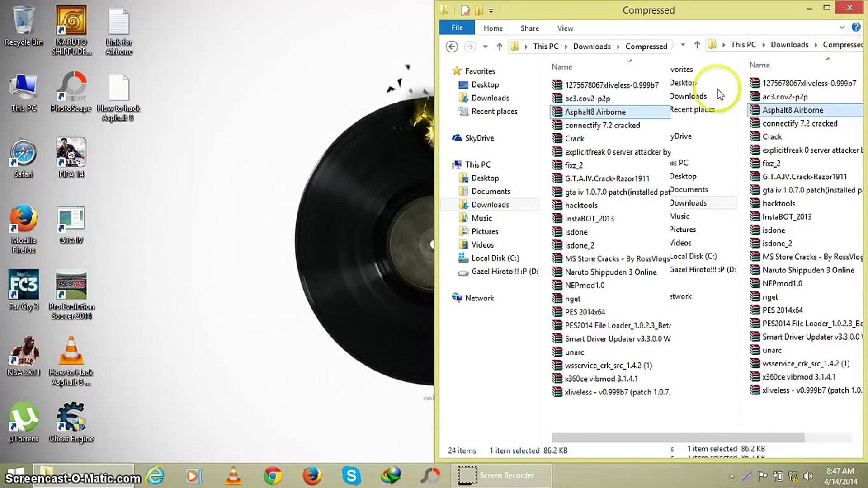
Task: Select the Crack folder in file list
Action: click(574, 138)
